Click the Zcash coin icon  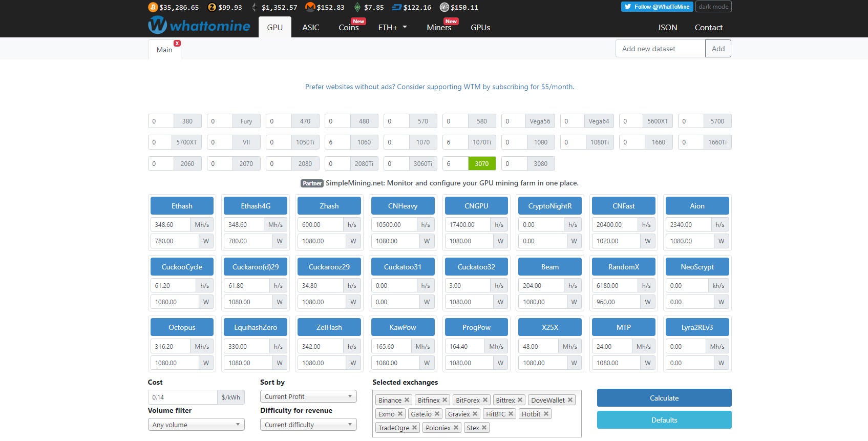click(211, 7)
